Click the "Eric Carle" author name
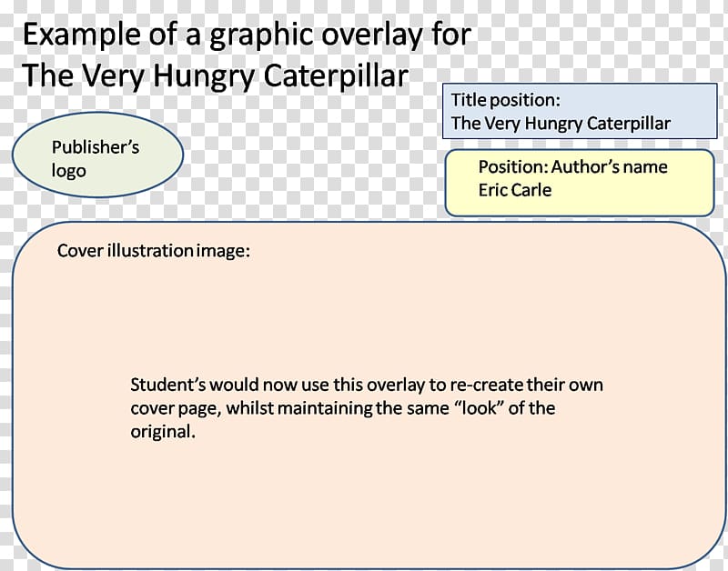This screenshot has width=728, height=571. 515,190
